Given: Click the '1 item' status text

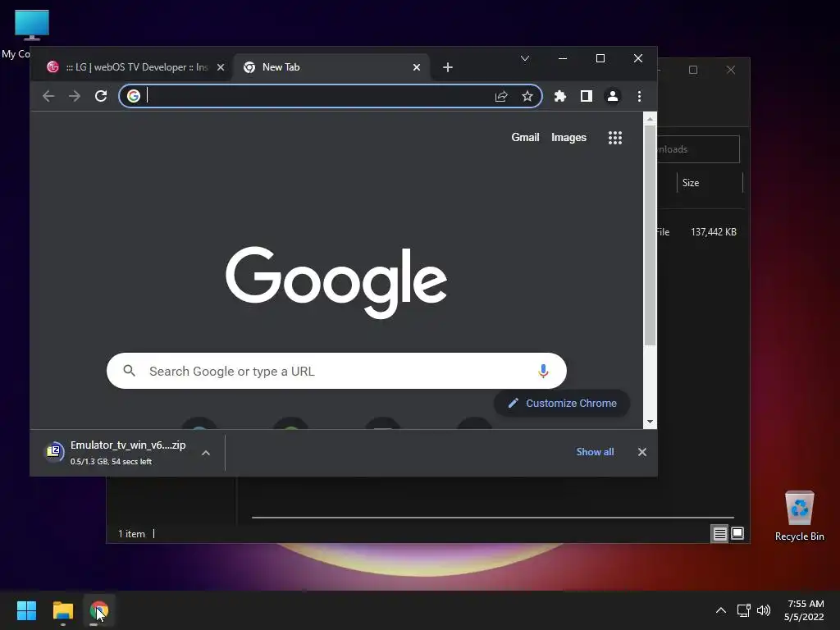Looking at the screenshot, I should click(131, 533).
